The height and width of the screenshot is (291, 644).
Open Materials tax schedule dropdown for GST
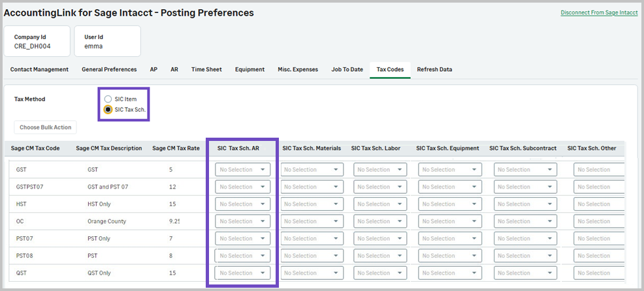312,170
